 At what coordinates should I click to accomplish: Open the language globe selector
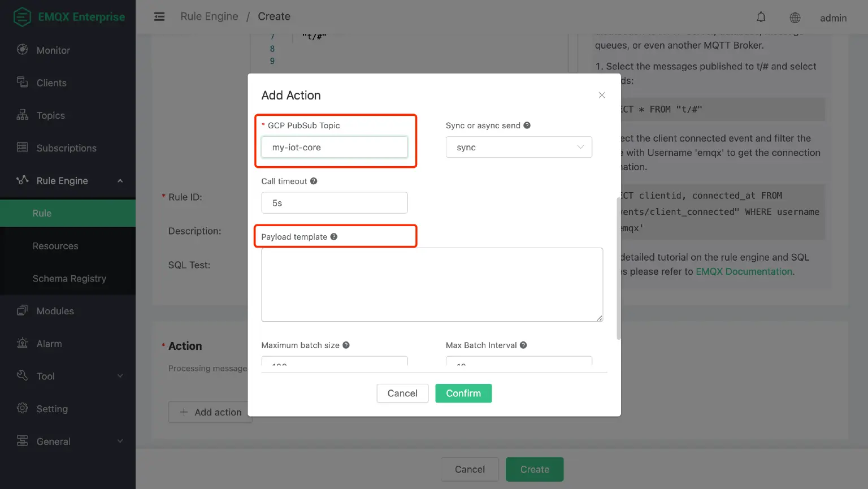795,18
